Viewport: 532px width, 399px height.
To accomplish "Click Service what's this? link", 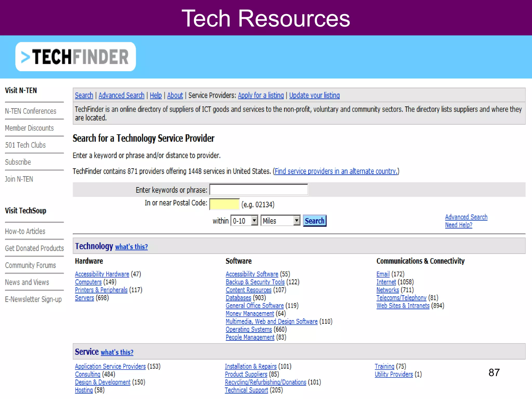I will pyautogui.click(x=117, y=352).
